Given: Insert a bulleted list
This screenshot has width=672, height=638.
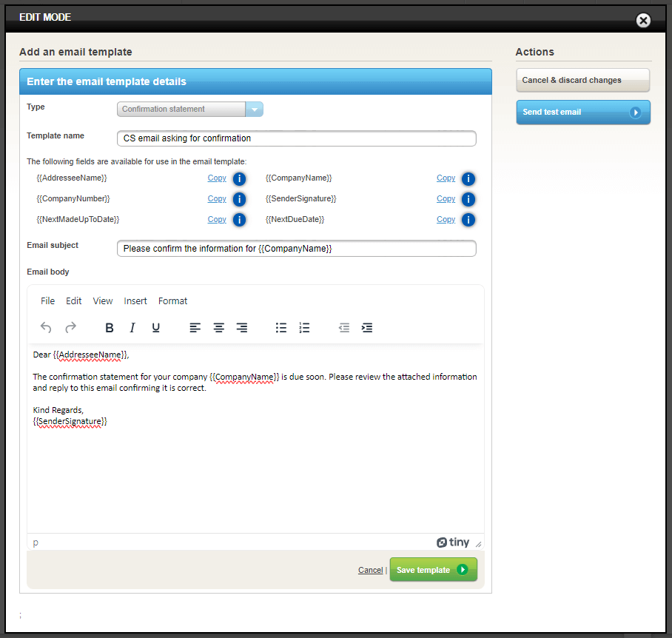Looking at the screenshot, I should [x=281, y=328].
